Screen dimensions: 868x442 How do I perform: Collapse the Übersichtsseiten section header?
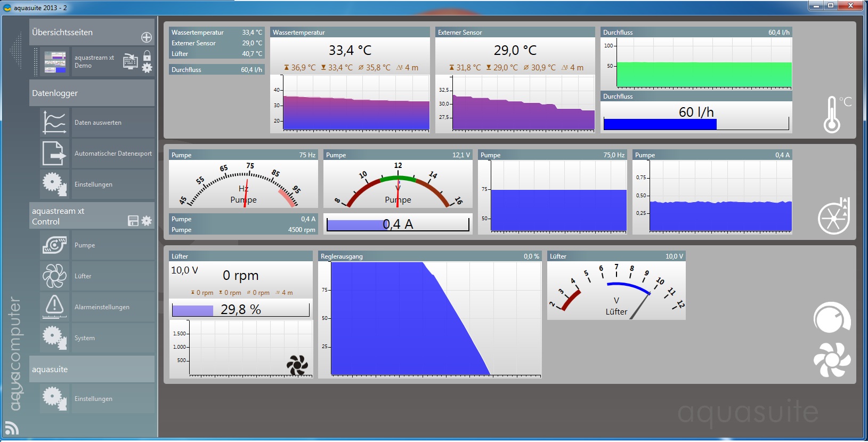pos(92,33)
